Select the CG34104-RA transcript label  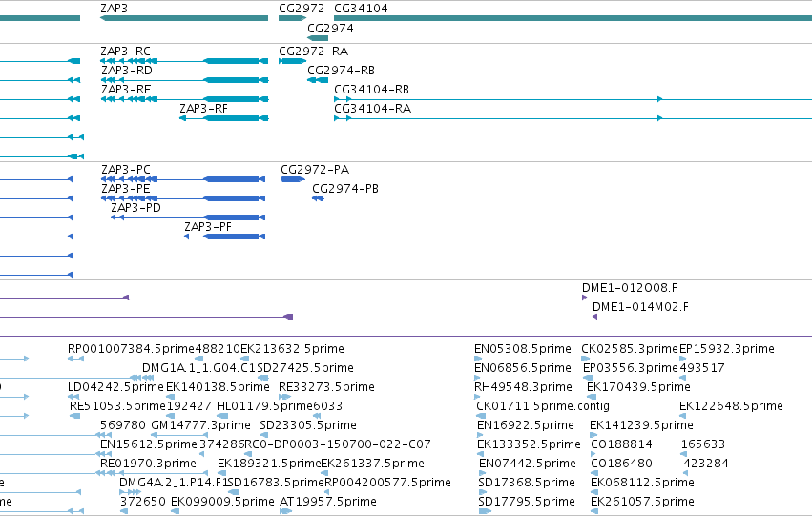[372, 109]
